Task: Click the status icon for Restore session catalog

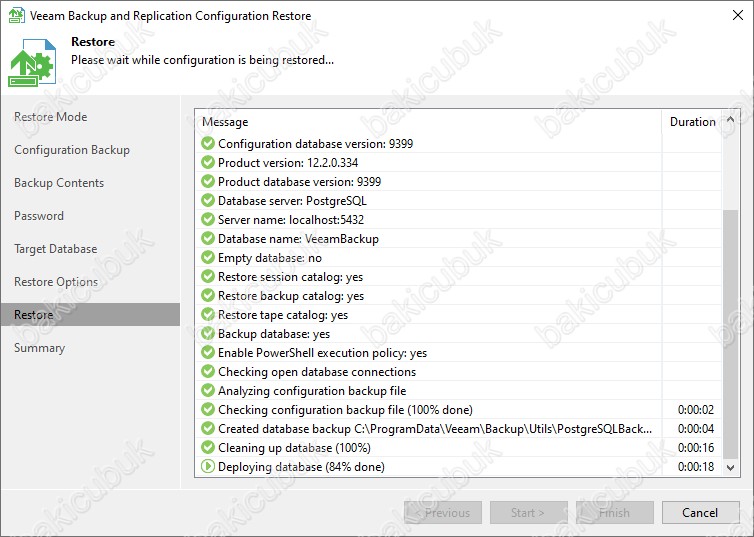Action: (208, 276)
